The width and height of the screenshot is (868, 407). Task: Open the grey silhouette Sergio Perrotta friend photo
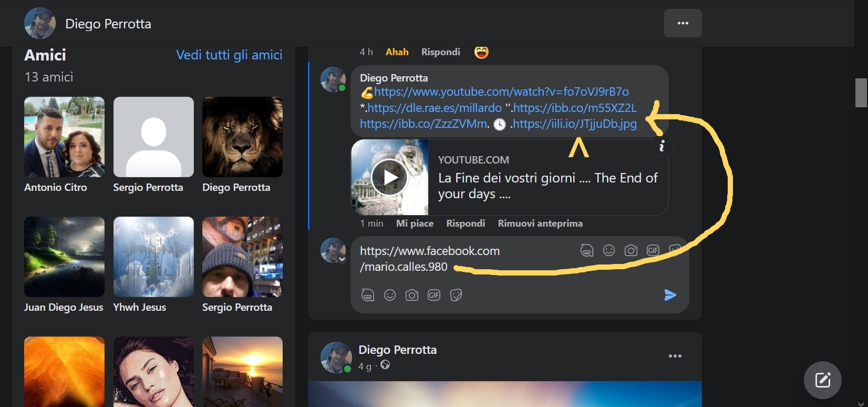point(153,137)
